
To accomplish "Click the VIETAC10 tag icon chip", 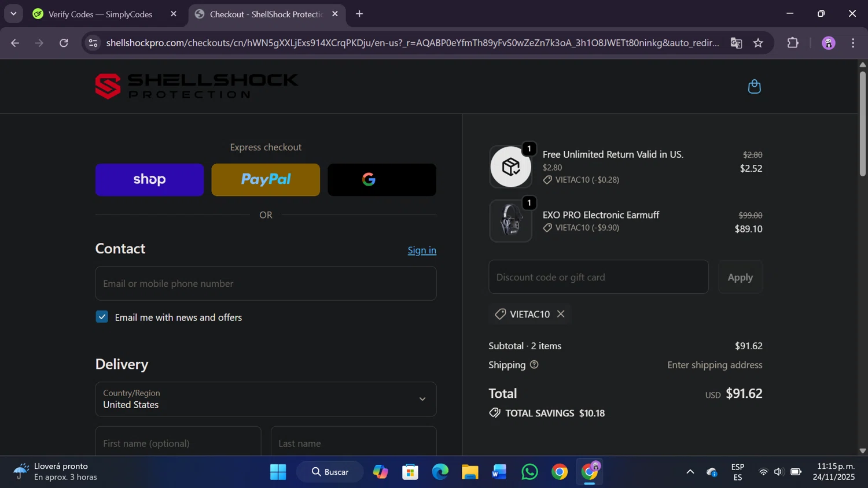I will pyautogui.click(x=501, y=314).
